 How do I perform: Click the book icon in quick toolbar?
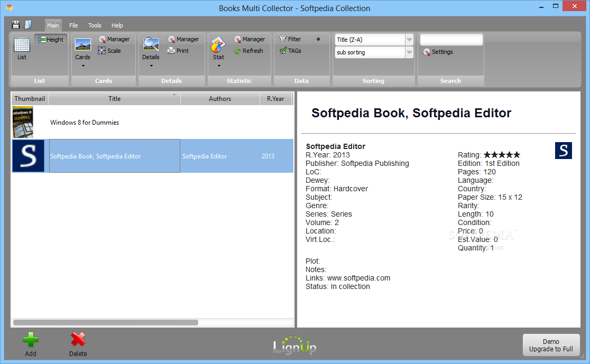point(28,25)
